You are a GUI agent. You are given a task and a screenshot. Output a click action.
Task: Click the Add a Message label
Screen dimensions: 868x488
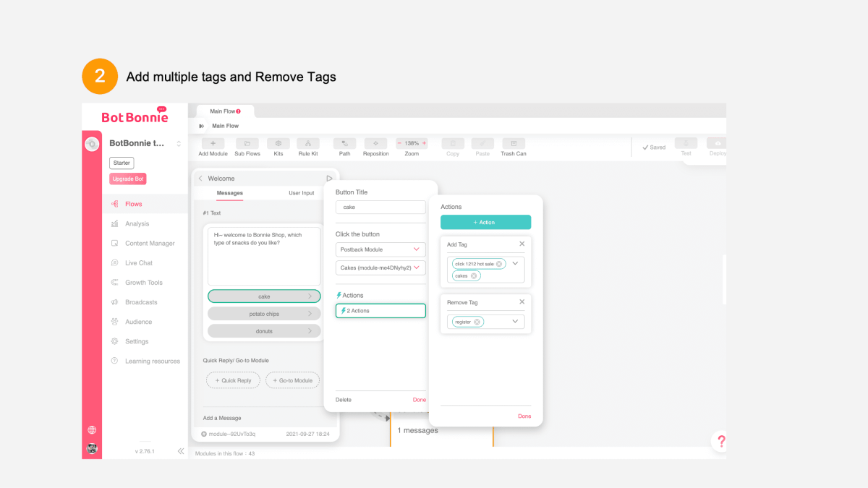point(222,418)
